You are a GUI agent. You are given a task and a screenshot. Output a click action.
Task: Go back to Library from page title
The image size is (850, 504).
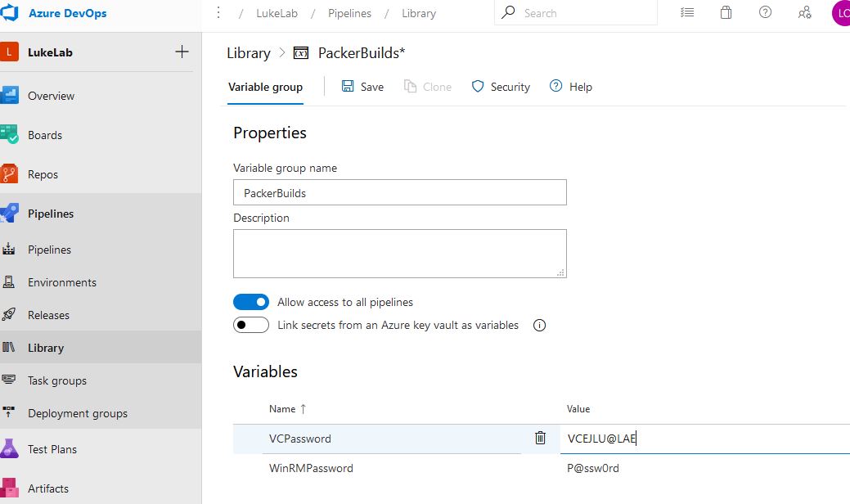point(249,52)
